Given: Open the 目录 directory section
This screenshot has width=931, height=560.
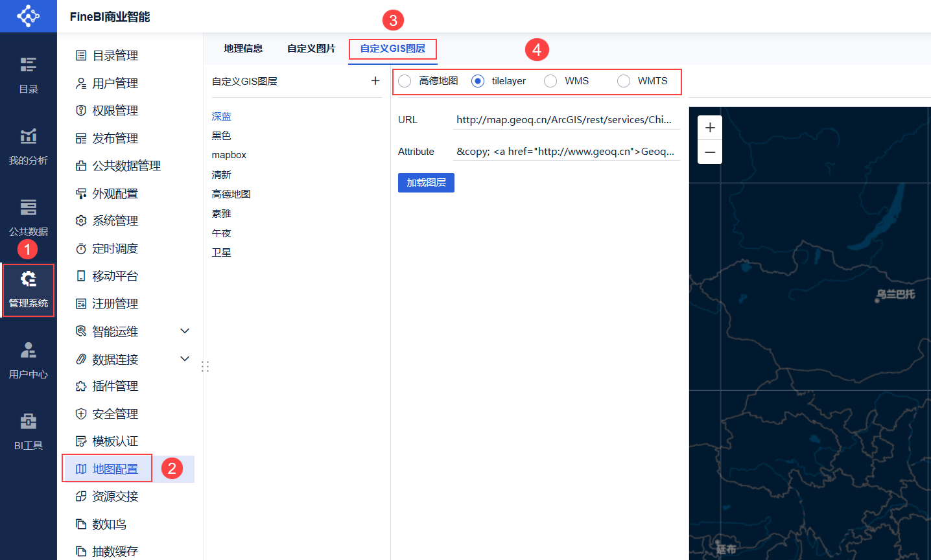Looking at the screenshot, I should [29, 75].
